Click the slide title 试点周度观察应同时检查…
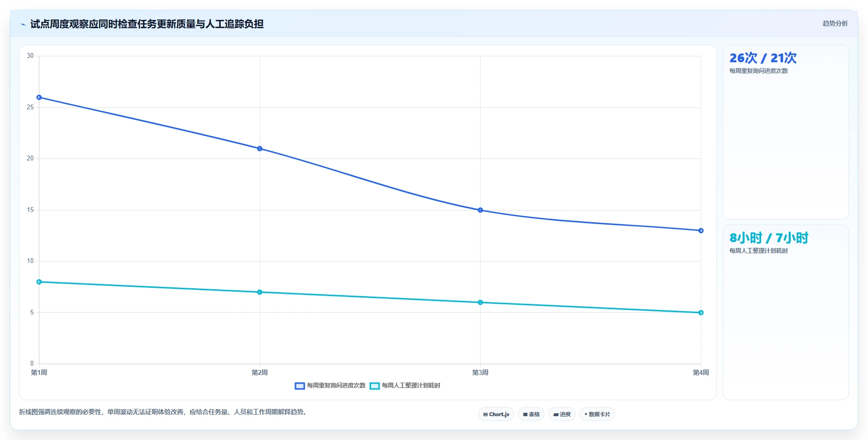Image resolution: width=868 pixels, height=440 pixels. click(147, 24)
